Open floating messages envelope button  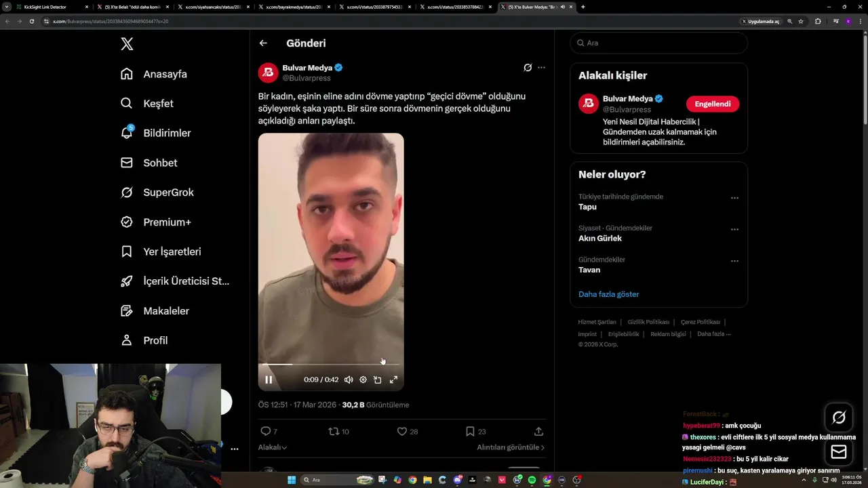pos(839,452)
